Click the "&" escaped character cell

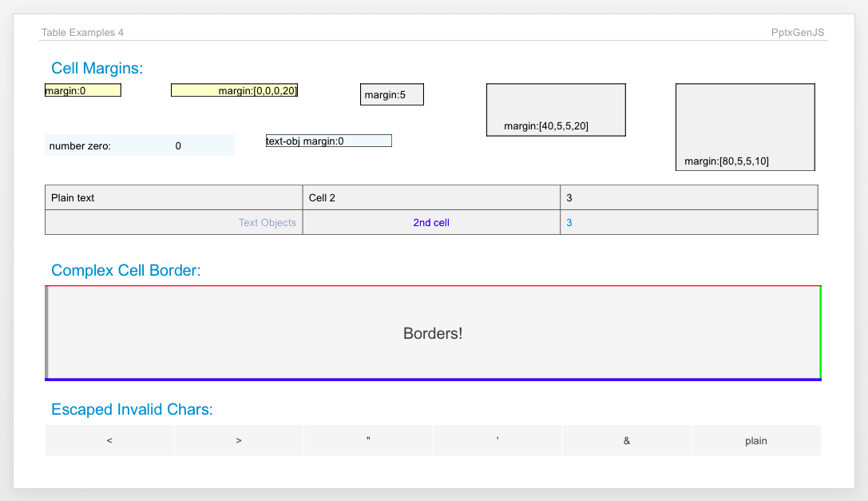tap(627, 440)
